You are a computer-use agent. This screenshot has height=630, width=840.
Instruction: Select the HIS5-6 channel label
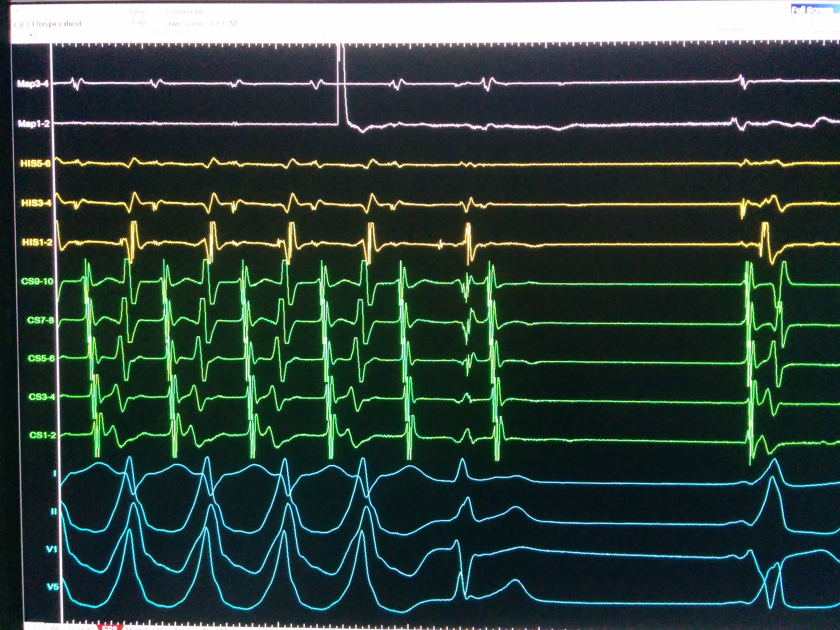click(35, 164)
